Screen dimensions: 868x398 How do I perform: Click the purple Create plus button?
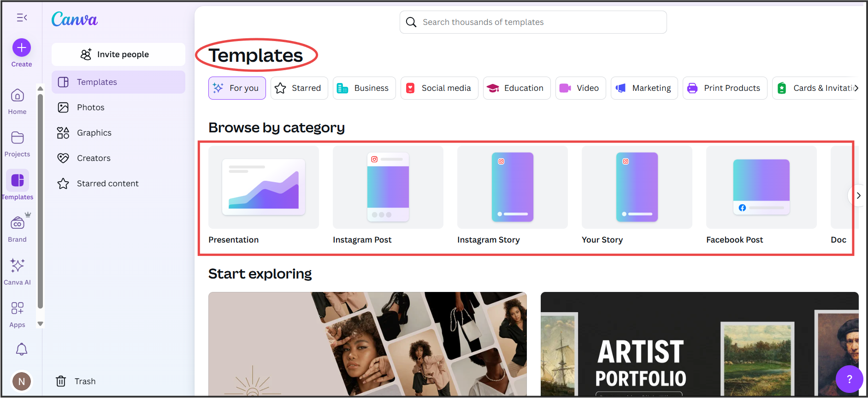click(x=22, y=48)
